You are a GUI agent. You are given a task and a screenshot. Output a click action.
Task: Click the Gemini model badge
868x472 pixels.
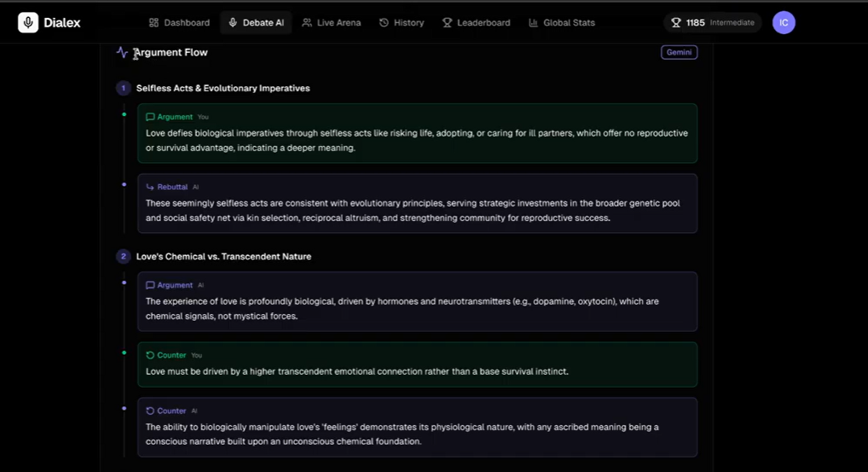click(x=679, y=52)
